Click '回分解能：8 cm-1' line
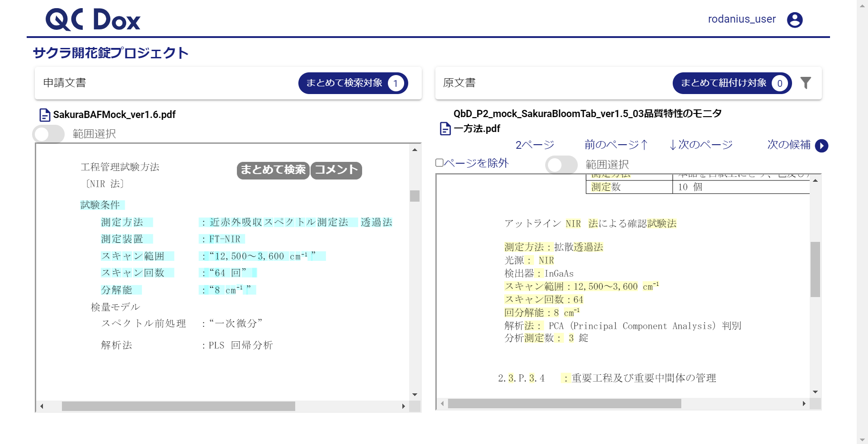868x444 pixels. (x=542, y=312)
